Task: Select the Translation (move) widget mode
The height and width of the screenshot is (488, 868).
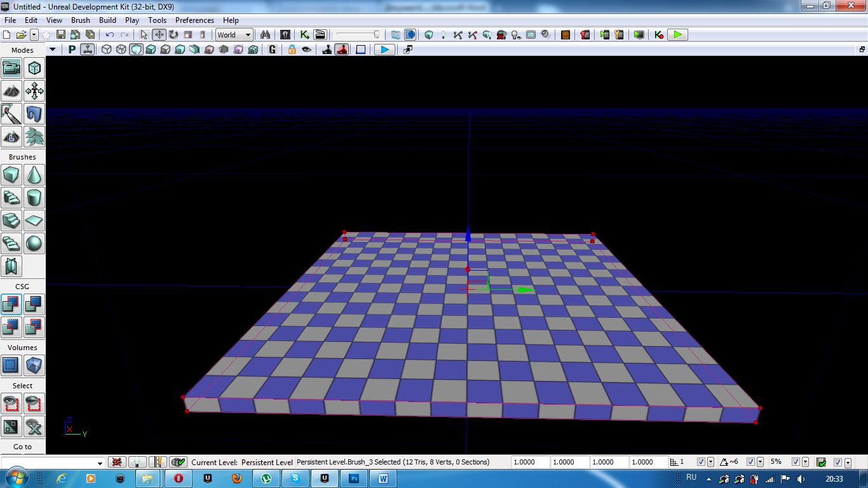Action: 159,35
